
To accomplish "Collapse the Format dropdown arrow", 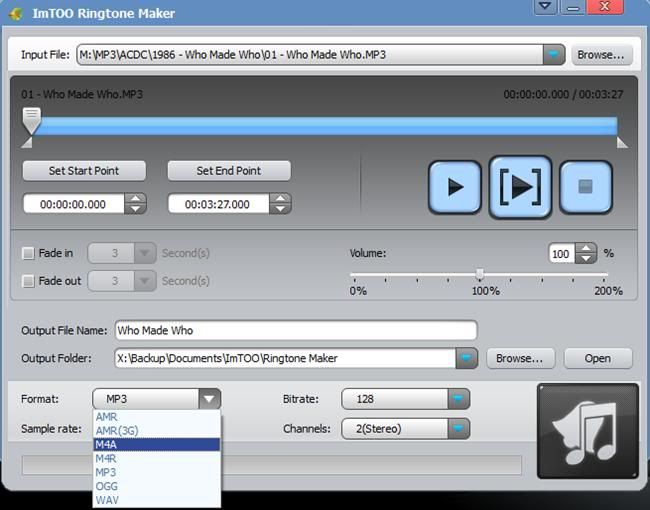I will pos(209,399).
